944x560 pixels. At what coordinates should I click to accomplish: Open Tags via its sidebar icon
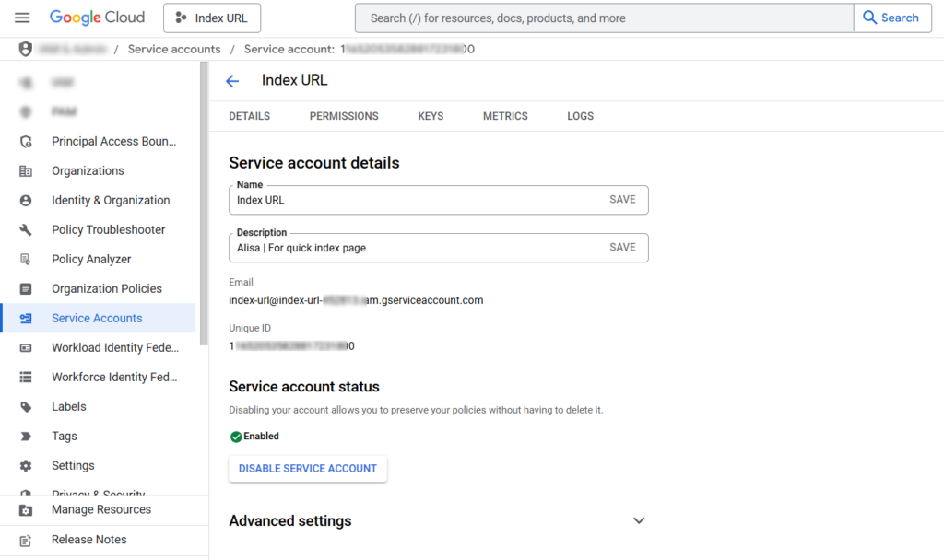pyautogui.click(x=25, y=436)
